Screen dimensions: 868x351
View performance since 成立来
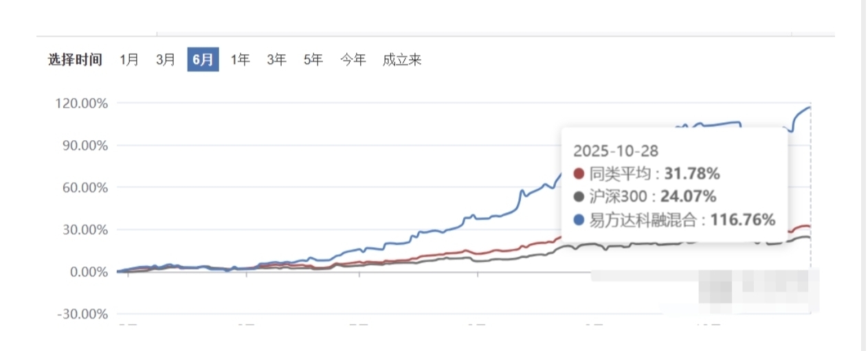[x=402, y=60]
